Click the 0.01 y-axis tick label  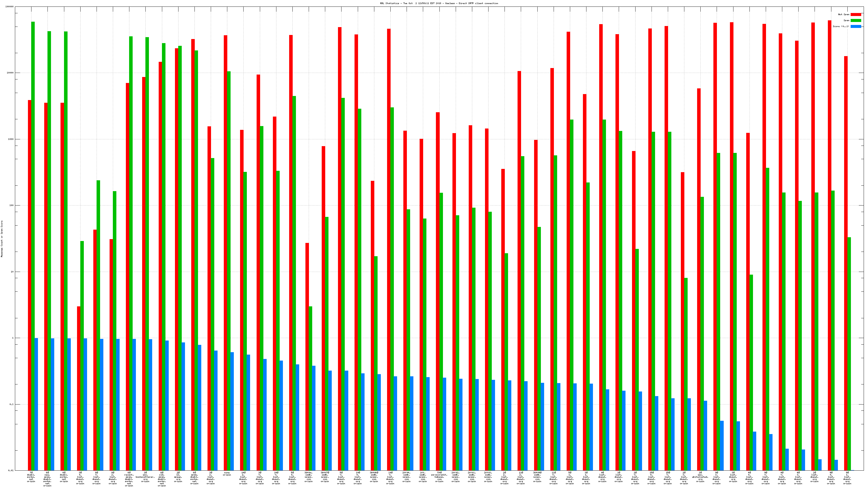coord(11,470)
